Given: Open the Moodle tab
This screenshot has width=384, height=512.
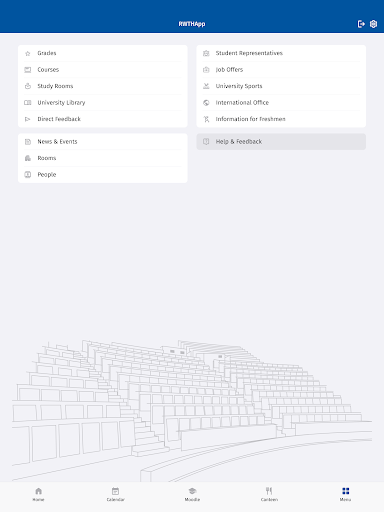Looking at the screenshot, I should [x=192, y=494].
